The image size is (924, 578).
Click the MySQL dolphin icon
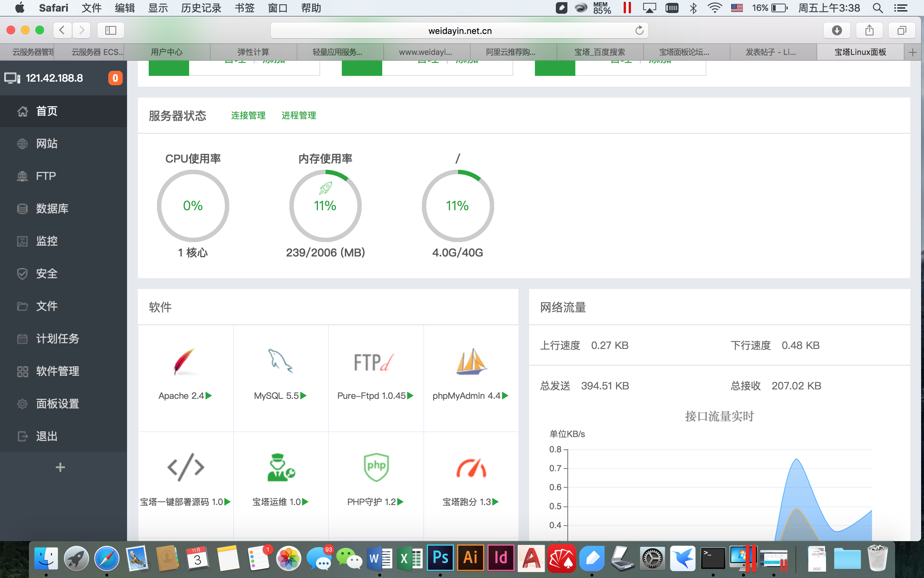coord(280,361)
